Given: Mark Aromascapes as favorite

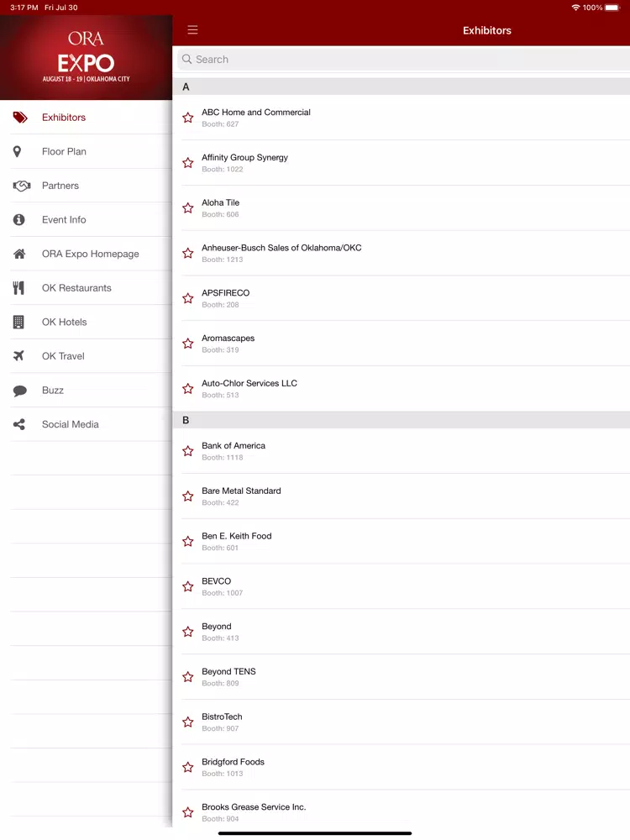Looking at the screenshot, I should (x=187, y=344).
